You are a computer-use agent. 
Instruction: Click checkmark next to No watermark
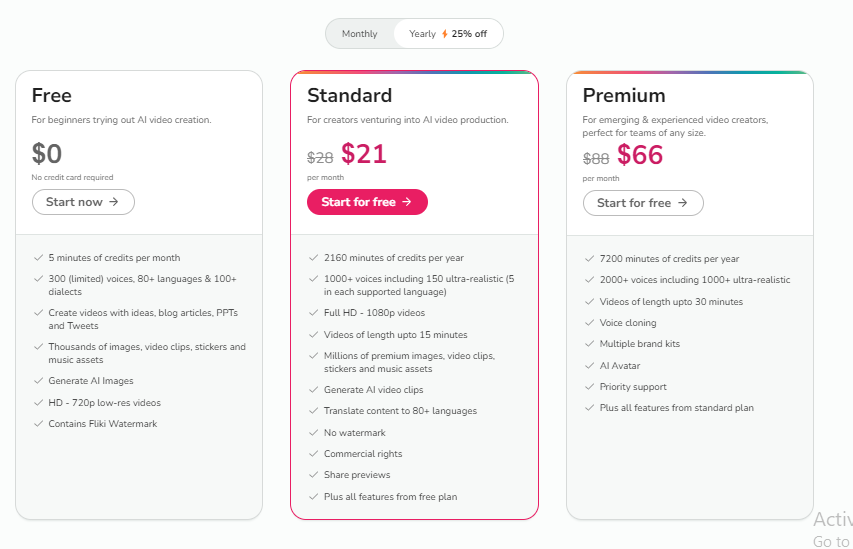313,433
